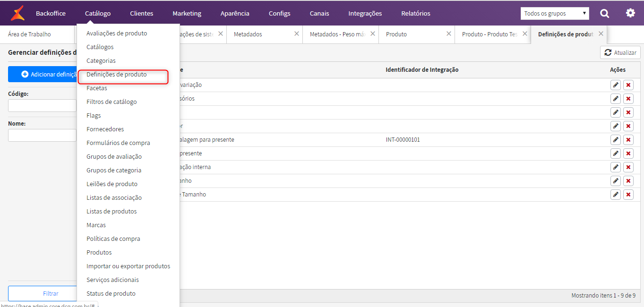Image resolution: width=644 pixels, height=307 pixels.
Task: Delete the row ending in 'ação interna'
Action: [628, 167]
